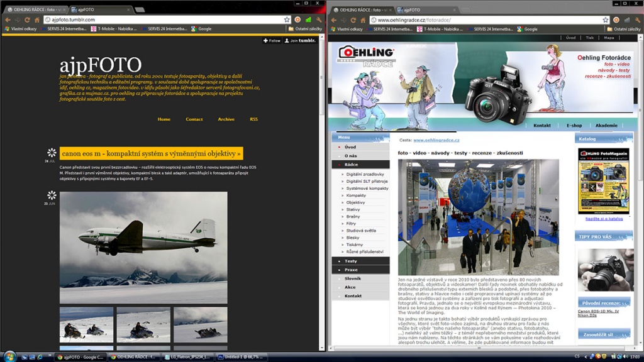Open Ostatní záložky folder in left window
This screenshot has height=362, width=644.
(305, 29)
